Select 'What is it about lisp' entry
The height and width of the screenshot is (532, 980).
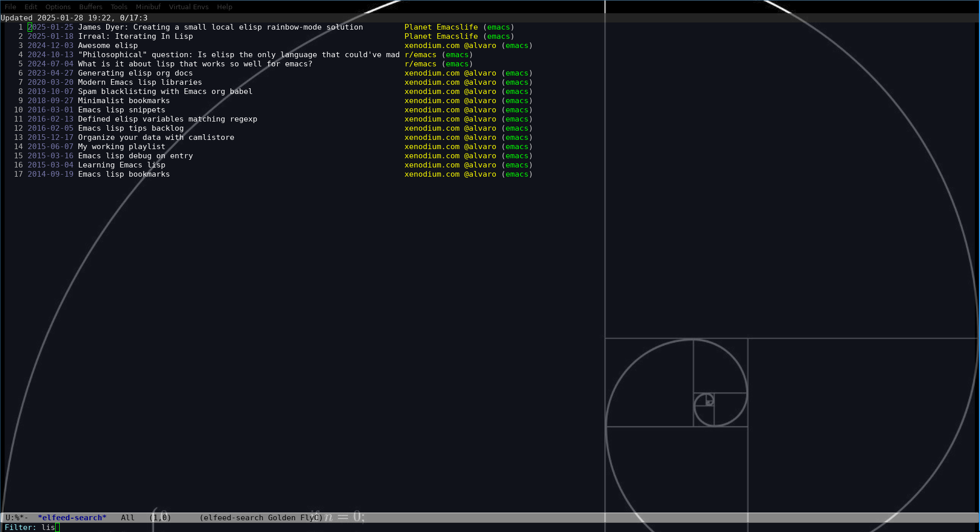(x=195, y=64)
